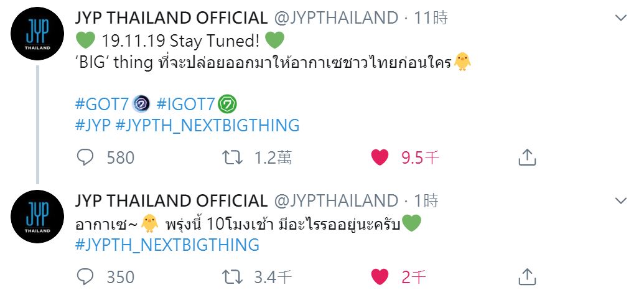Toggle like on second tweet with 2千

click(x=380, y=278)
